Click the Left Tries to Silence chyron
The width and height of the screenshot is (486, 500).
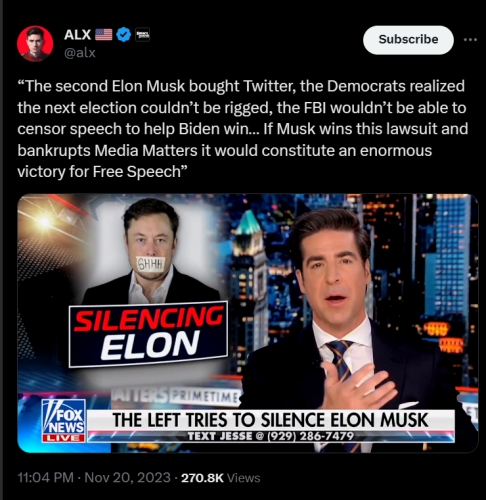coord(270,420)
